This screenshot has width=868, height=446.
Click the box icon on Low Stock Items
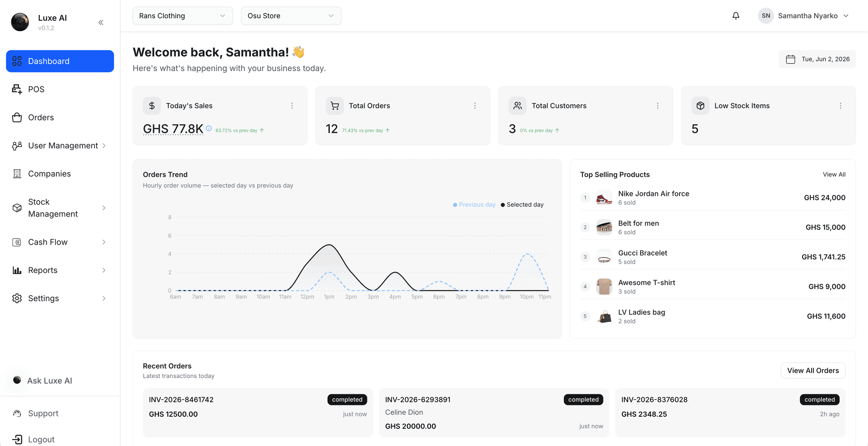(700, 106)
